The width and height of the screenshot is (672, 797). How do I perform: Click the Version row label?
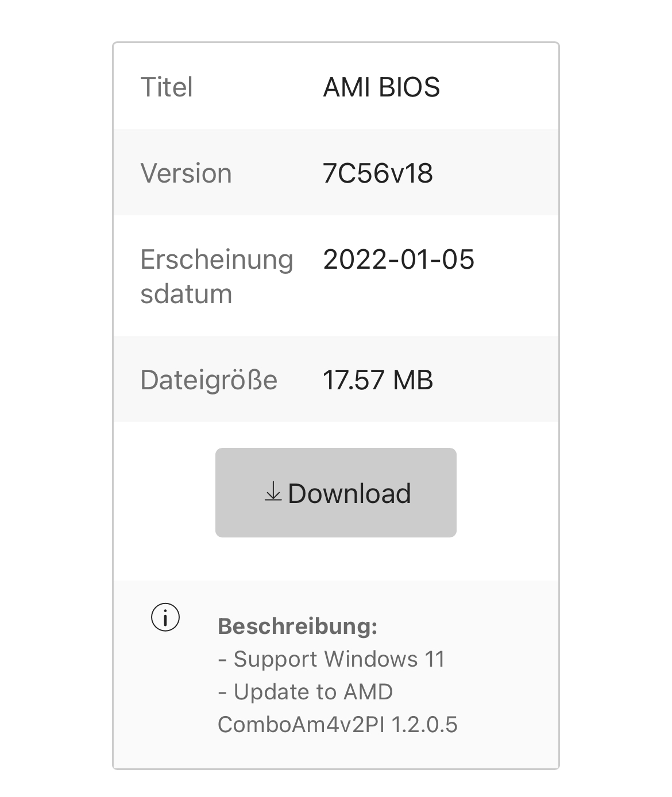(x=186, y=173)
